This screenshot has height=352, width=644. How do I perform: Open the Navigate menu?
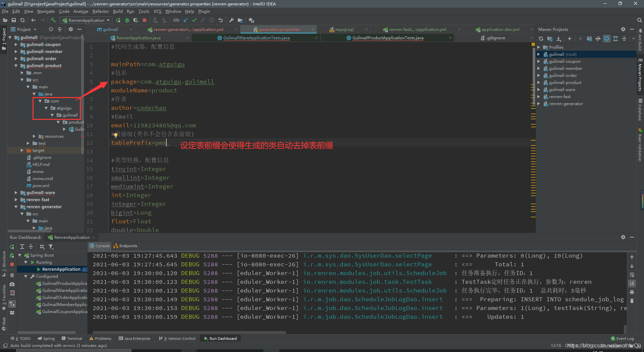point(46,11)
